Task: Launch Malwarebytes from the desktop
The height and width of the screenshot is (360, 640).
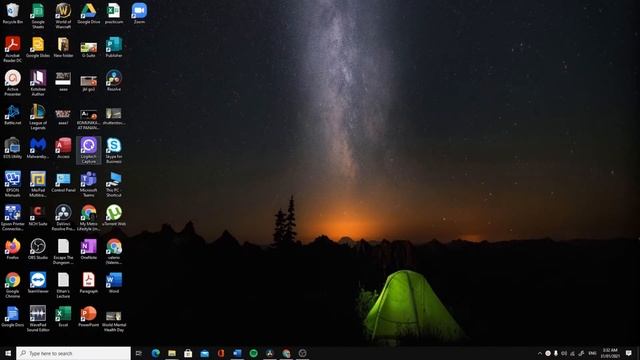Action: pyautogui.click(x=38, y=148)
